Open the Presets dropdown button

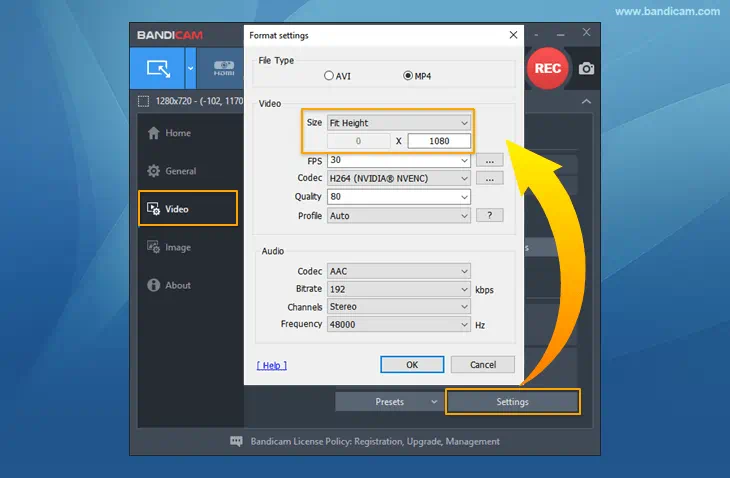[389, 402]
